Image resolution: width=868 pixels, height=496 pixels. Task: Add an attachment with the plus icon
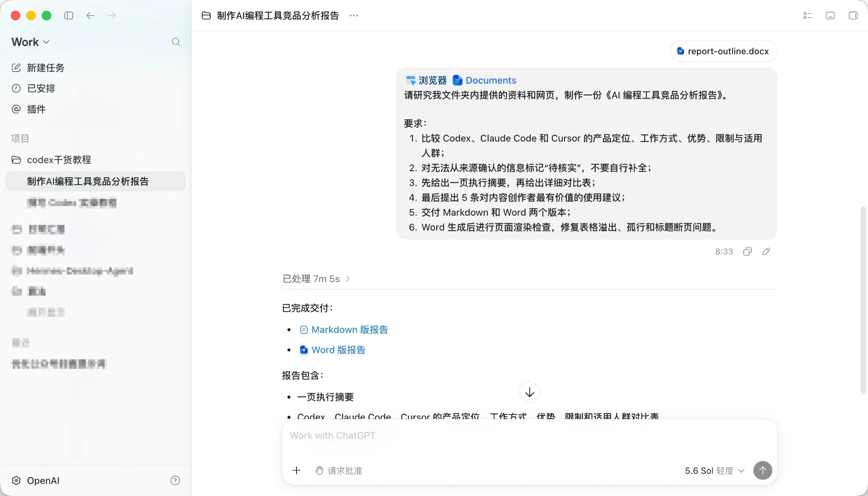297,471
